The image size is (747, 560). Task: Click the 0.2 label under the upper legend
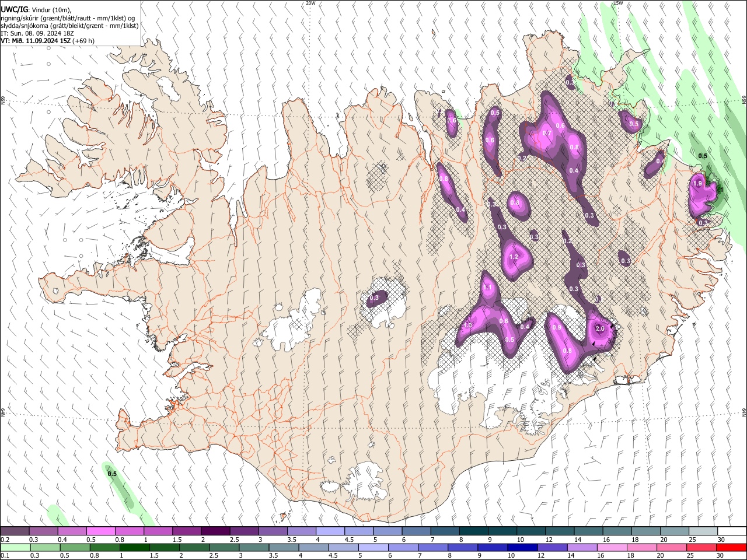coord(5,540)
